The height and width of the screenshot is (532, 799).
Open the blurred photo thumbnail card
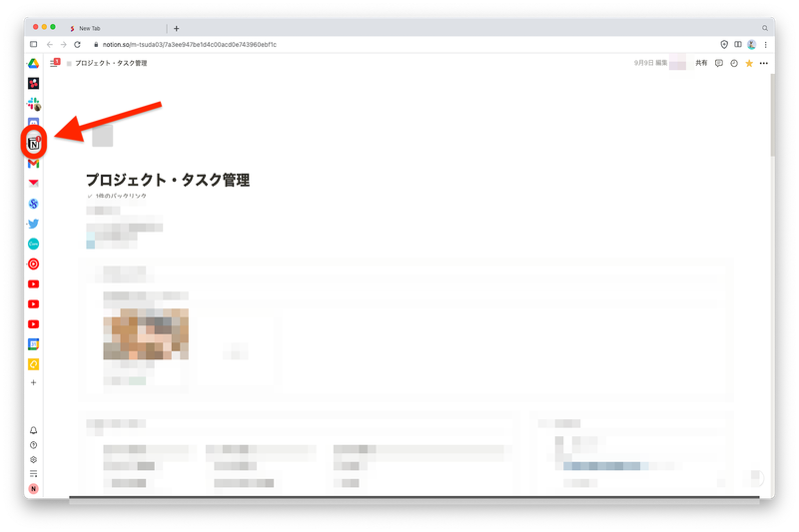pos(146,333)
